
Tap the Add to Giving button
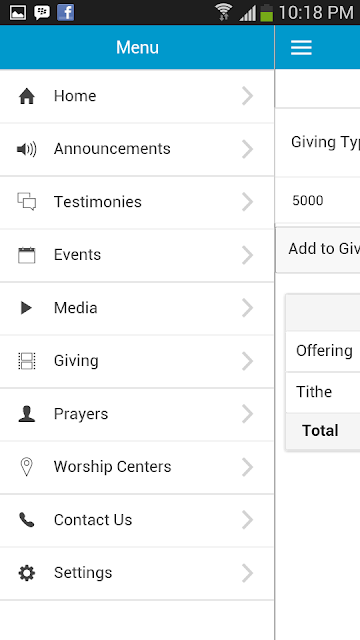click(x=318, y=249)
